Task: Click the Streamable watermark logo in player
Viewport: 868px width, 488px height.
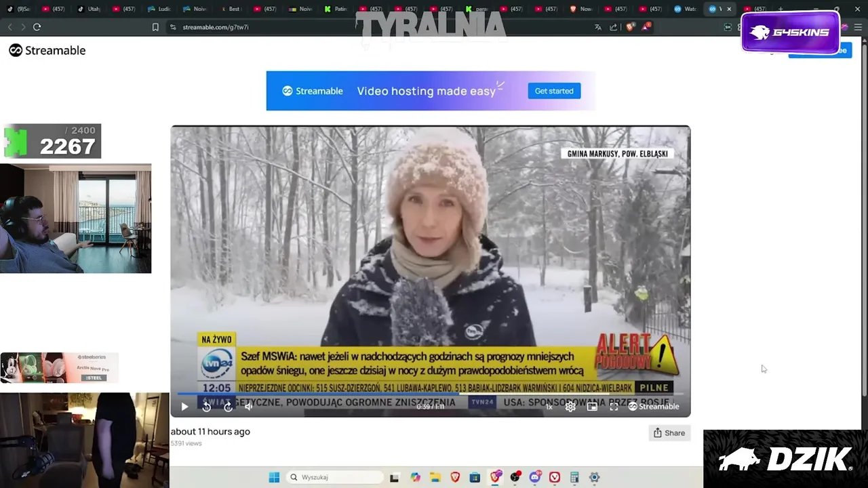Action: 654,407
